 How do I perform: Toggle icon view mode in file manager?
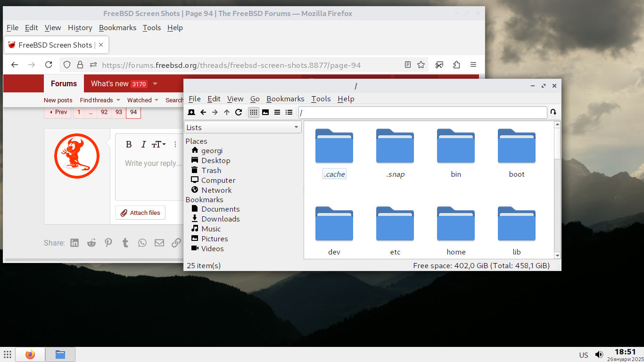(254, 112)
